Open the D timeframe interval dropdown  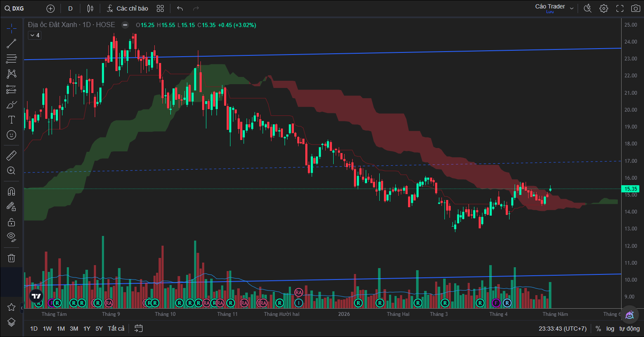pos(70,8)
